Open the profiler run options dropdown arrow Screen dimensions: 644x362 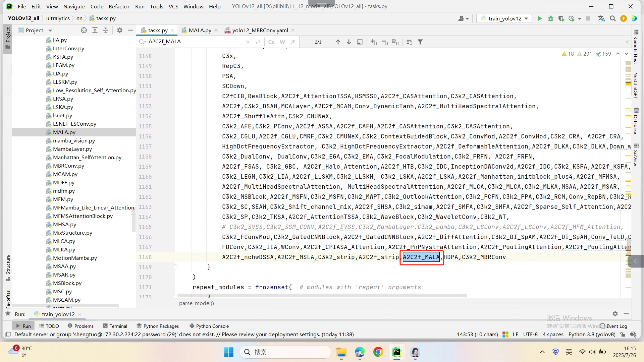tap(580, 19)
